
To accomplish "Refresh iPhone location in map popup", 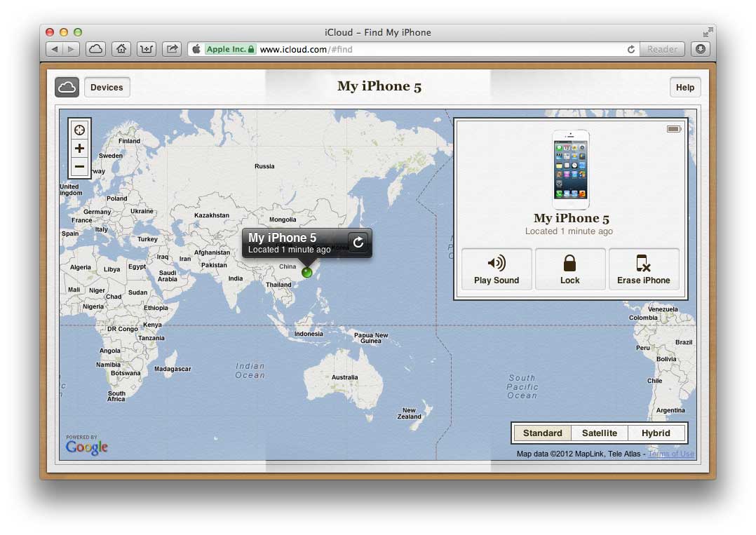I will [x=358, y=242].
